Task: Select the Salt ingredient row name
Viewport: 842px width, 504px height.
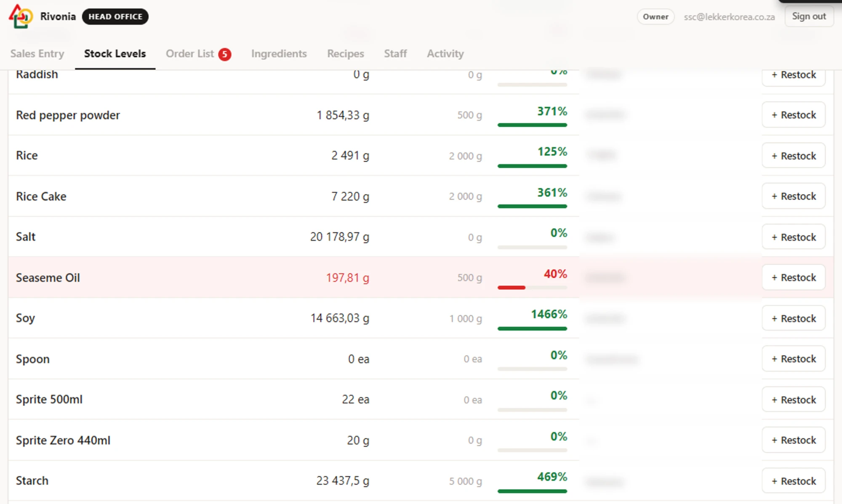Action: [x=26, y=237]
